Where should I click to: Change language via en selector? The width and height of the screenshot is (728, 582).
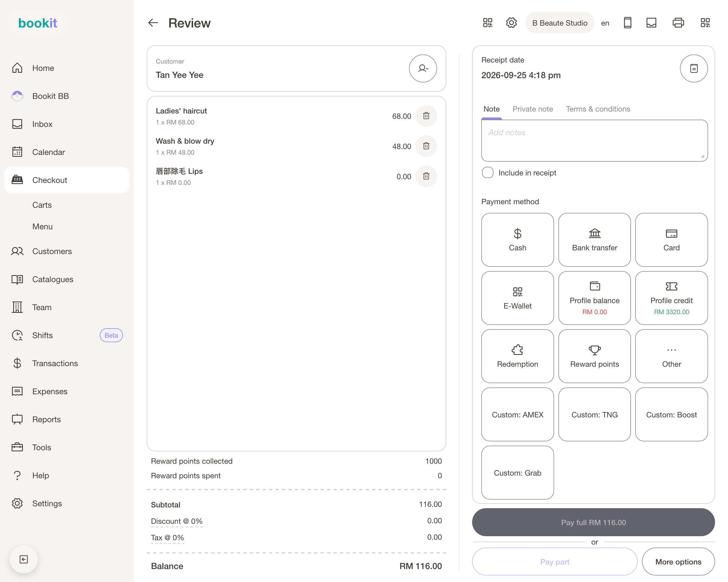pos(605,23)
